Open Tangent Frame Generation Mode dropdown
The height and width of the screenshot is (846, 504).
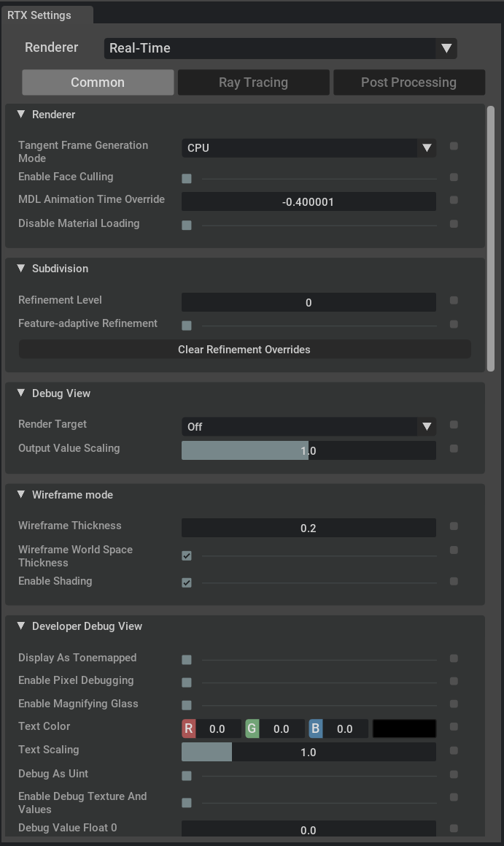pyautogui.click(x=308, y=148)
